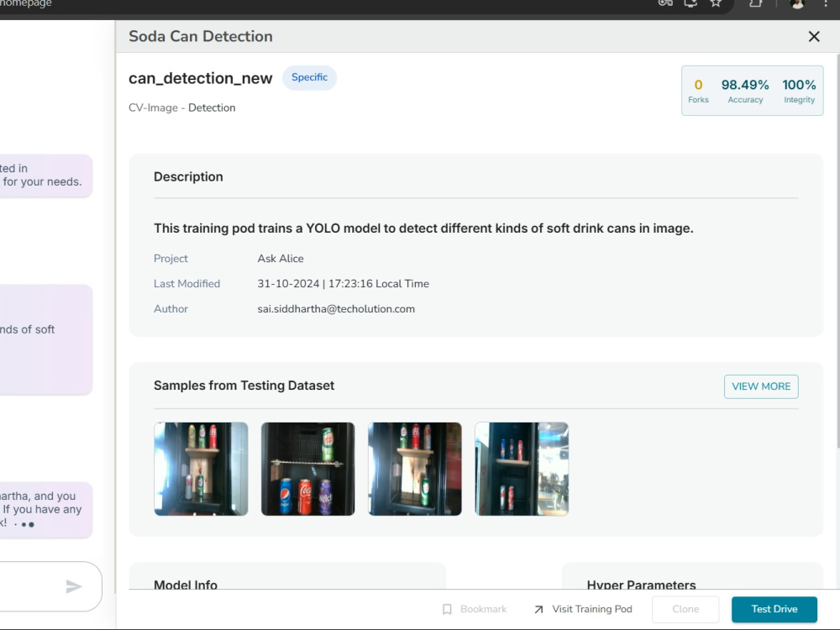Click the chat bubble ending 'If you have any'
This screenshot has height=630, width=840.
tap(45, 510)
